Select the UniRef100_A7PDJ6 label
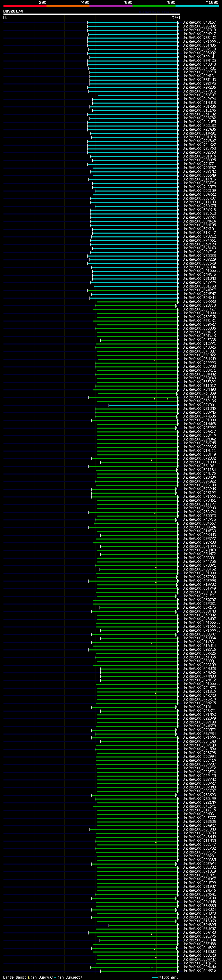Screen dimensions: 222x980 [x=199, y=91]
